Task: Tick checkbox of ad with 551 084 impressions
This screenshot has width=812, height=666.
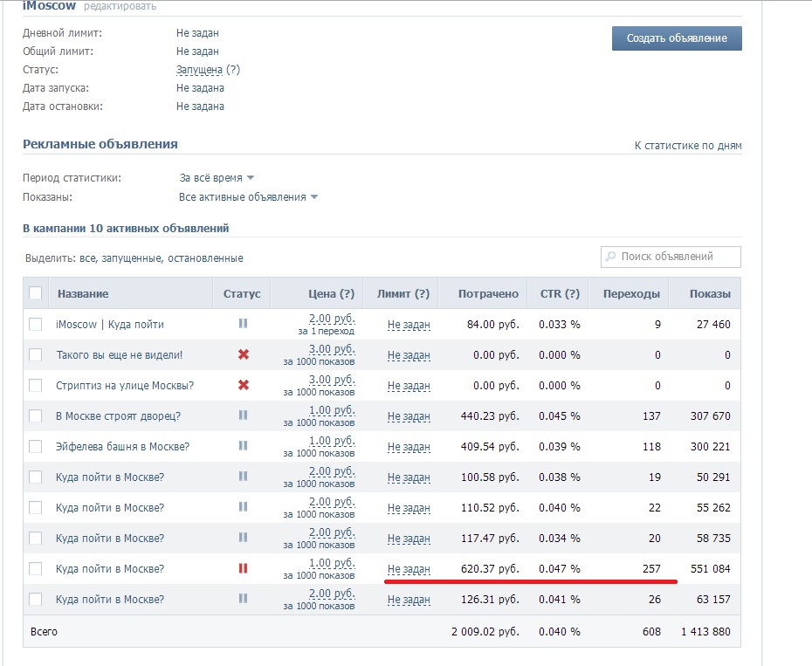Action: tap(35, 568)
